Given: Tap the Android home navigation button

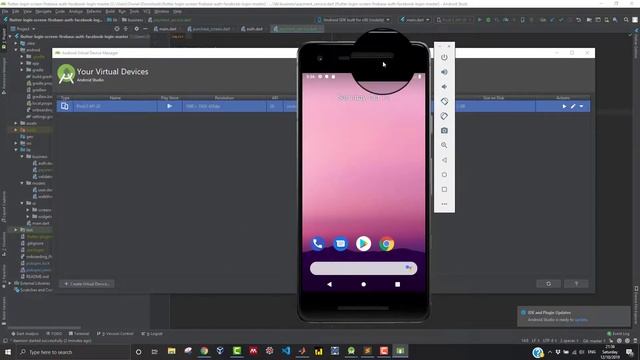Looking at the screenshot, I should pyautogui.click(x=363, y=284).
